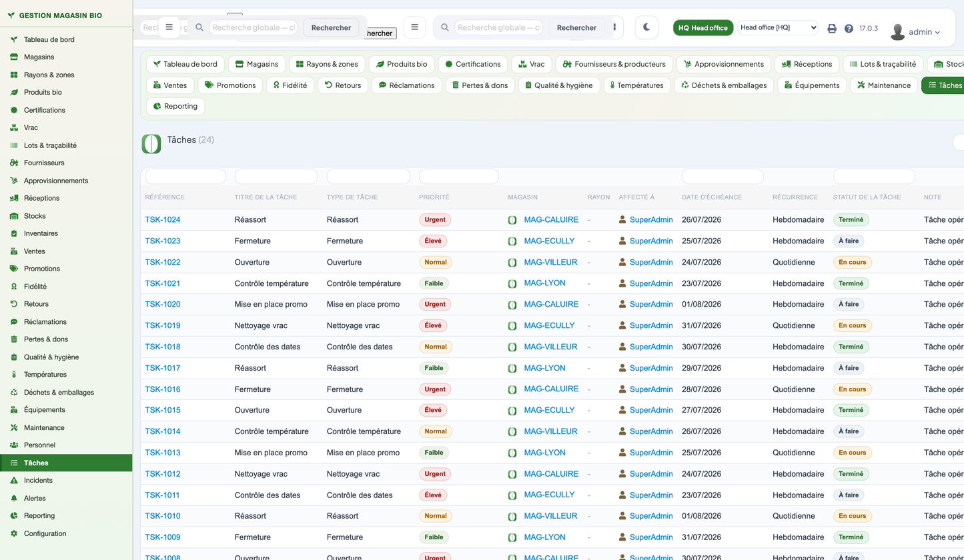This screenshot has height=560, width=964.
Task: Click the green HQ Head office badge
Action: (703, 27)
